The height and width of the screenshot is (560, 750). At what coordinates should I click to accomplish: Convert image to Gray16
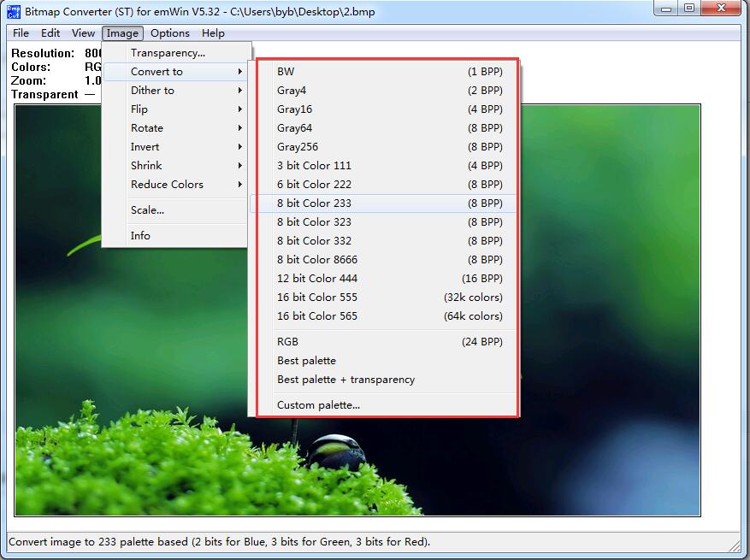pos(384,109)
